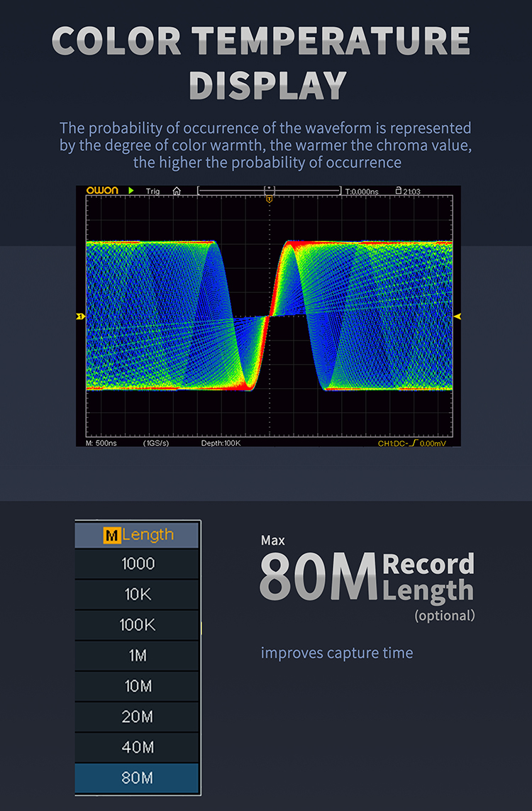Click the OWON logo
The image size is (532, 811).
pyautogui.click(x=102, y=191)
